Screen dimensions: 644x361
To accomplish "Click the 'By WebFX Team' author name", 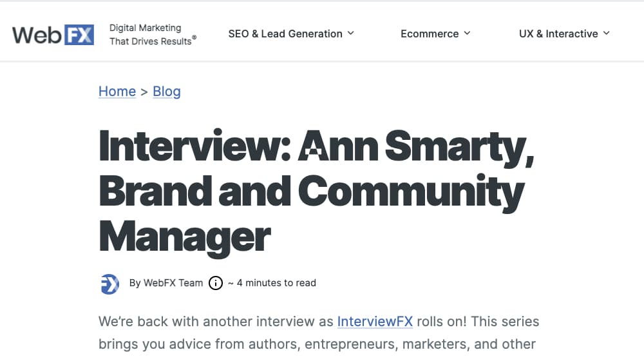I will pos(166,283).
